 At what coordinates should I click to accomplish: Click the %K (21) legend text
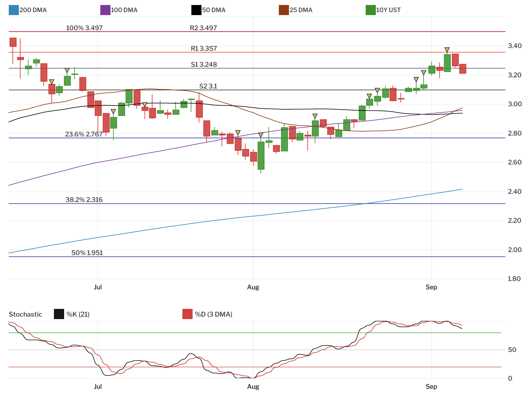point(78,314)
